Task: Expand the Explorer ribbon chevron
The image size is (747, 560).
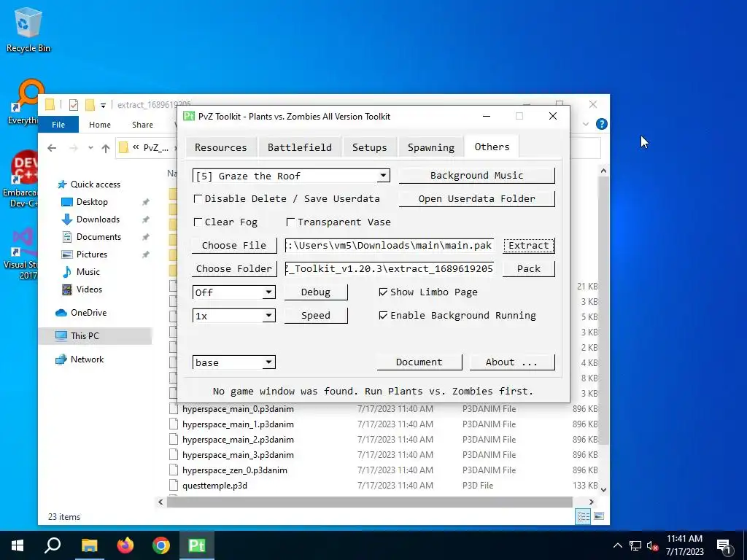Action: (586, 124)
